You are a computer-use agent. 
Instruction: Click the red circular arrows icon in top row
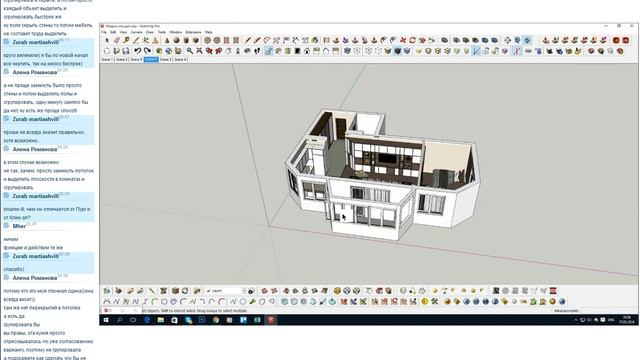pos(412,40)
